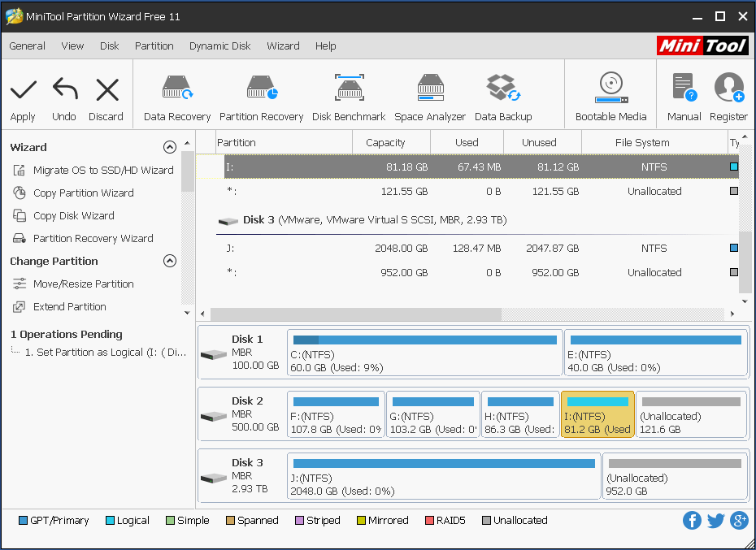Start Data Backup
Viewport: 756px width, 550px height.
coord(502,93)
